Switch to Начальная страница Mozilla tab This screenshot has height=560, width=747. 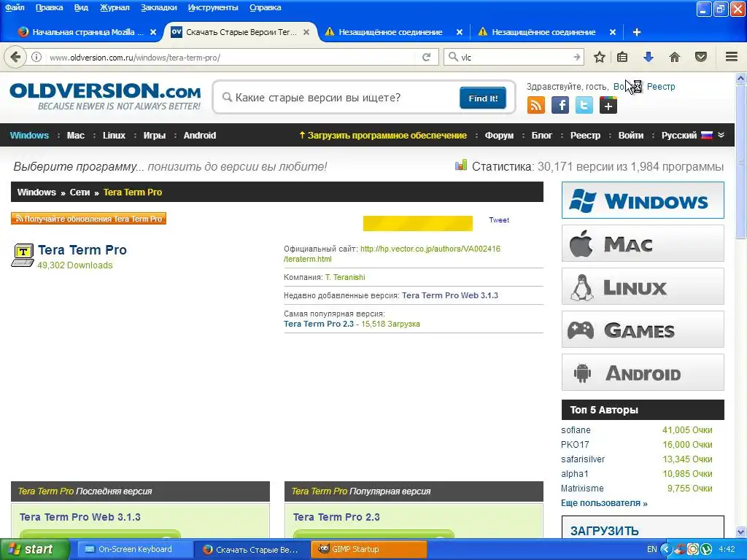88,32
